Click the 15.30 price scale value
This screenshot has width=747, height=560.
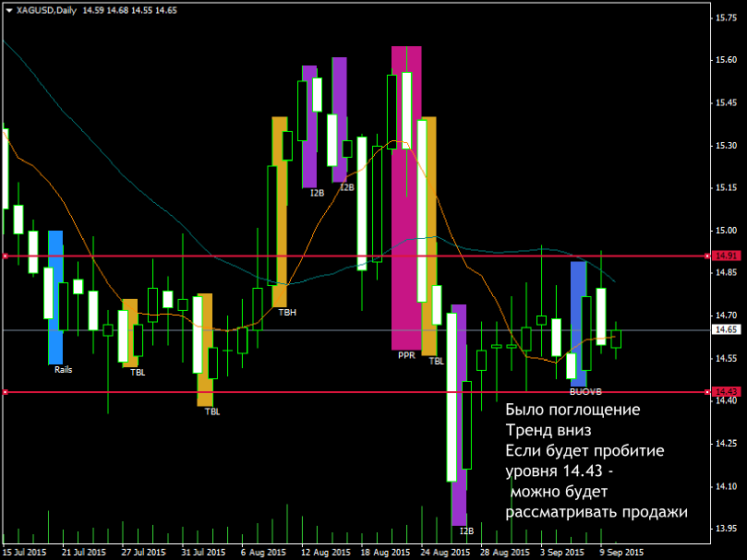click(x=726, y=146)
